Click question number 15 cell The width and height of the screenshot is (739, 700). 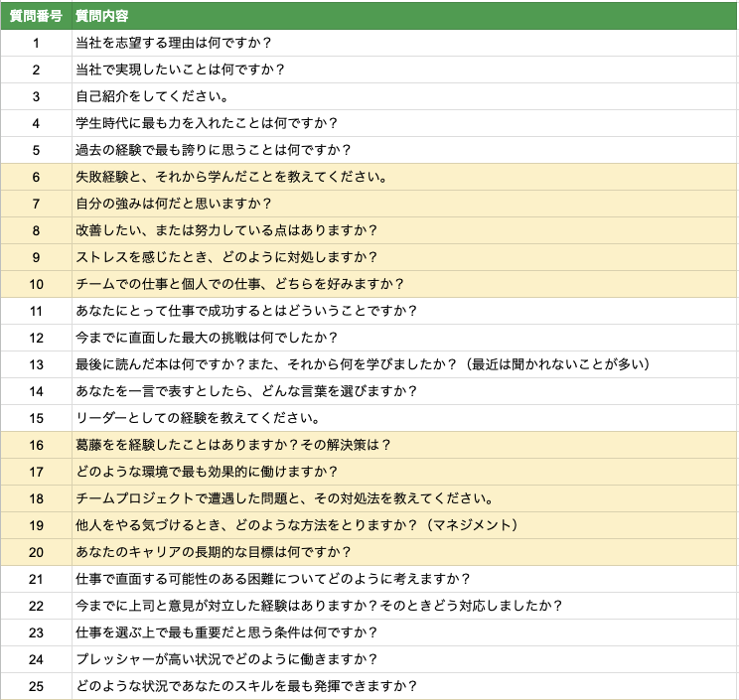[x=37, y=418]
